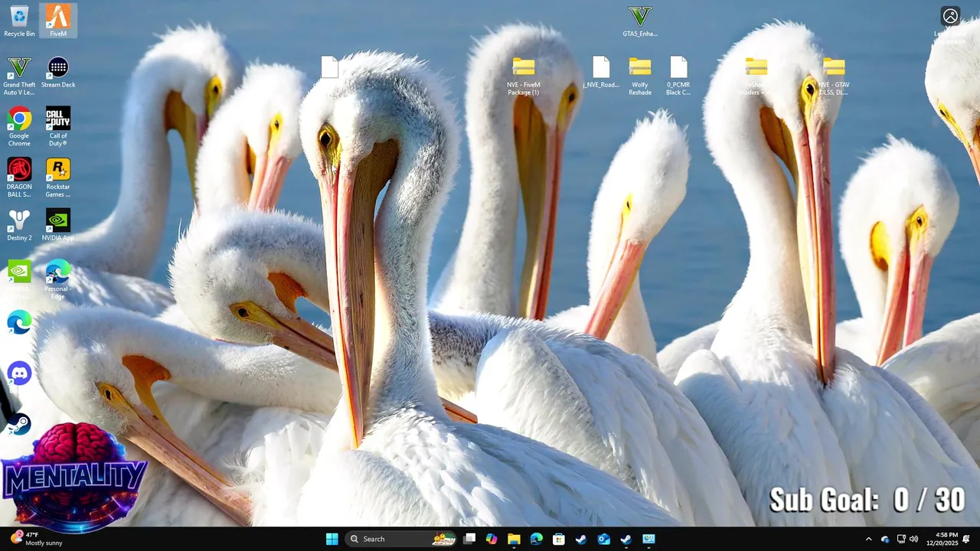Select the GTA5_Enha... desktop shortcut

tap(639, 21)
